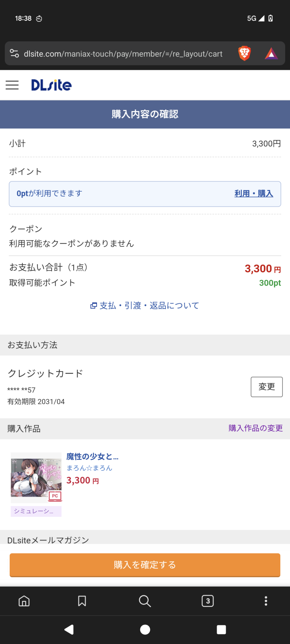This screenshot has width=290, height=644.
Task: Open Brave Shields lion icon
Action: [245, 53]
